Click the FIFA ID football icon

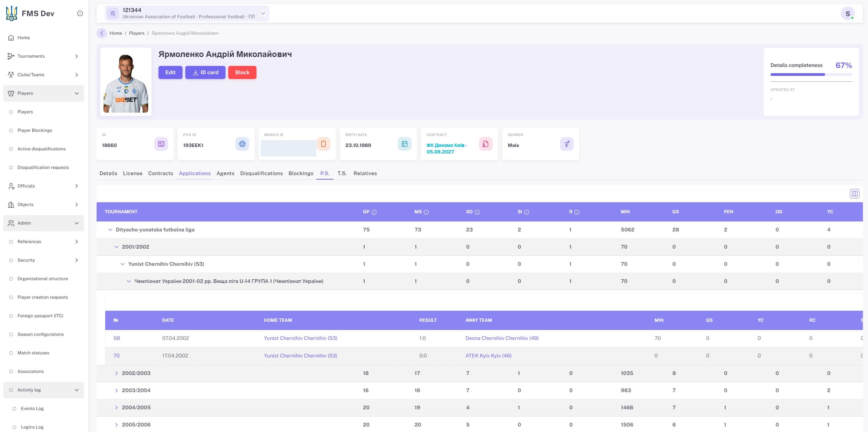pos(242,144)
